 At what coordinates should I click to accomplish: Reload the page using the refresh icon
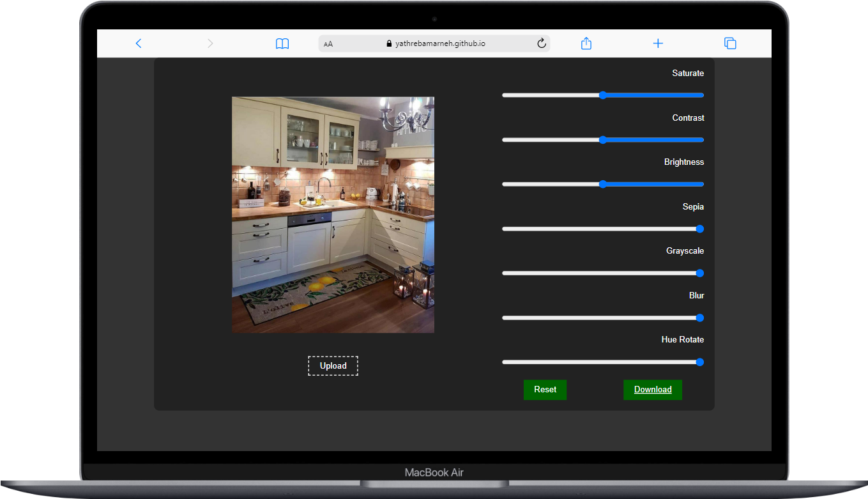click(x=541, y=43)
